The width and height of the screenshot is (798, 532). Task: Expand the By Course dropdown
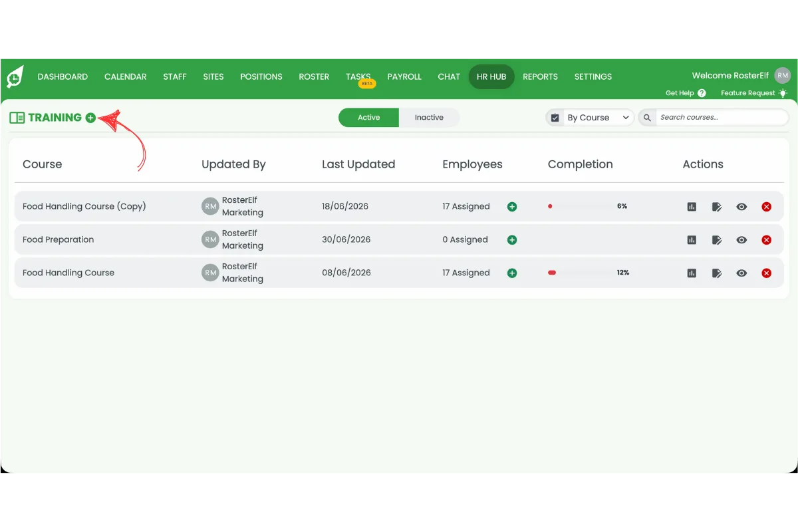[x=590, y=118]
